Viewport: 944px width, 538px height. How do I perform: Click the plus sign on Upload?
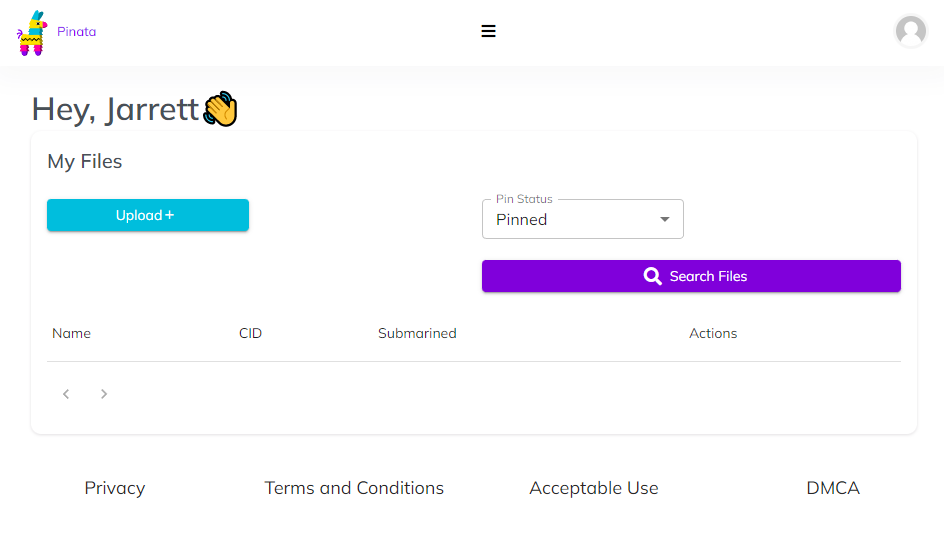(169, 215)
